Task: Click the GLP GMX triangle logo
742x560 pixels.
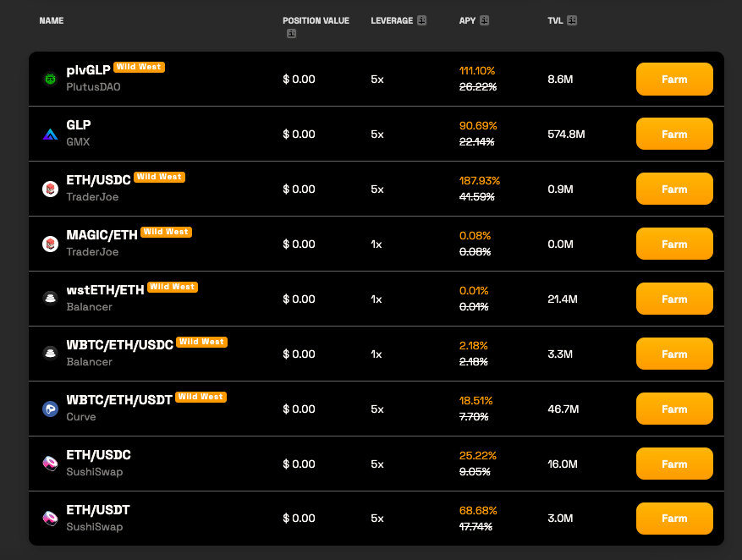Action: point(50,135)
